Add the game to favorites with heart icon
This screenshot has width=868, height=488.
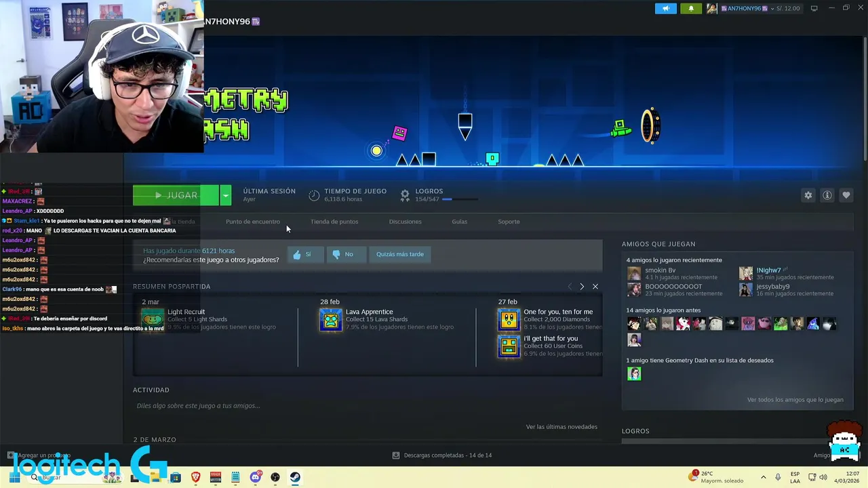point(846,195)
